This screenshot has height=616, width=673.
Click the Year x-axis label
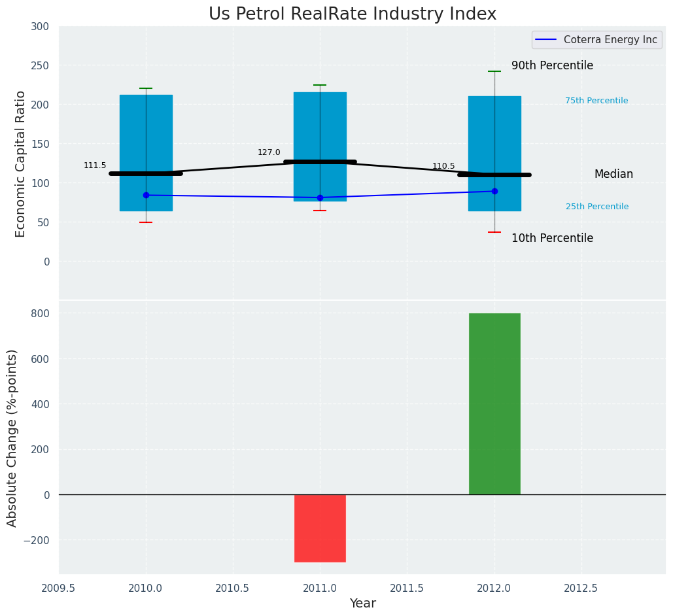362,604
